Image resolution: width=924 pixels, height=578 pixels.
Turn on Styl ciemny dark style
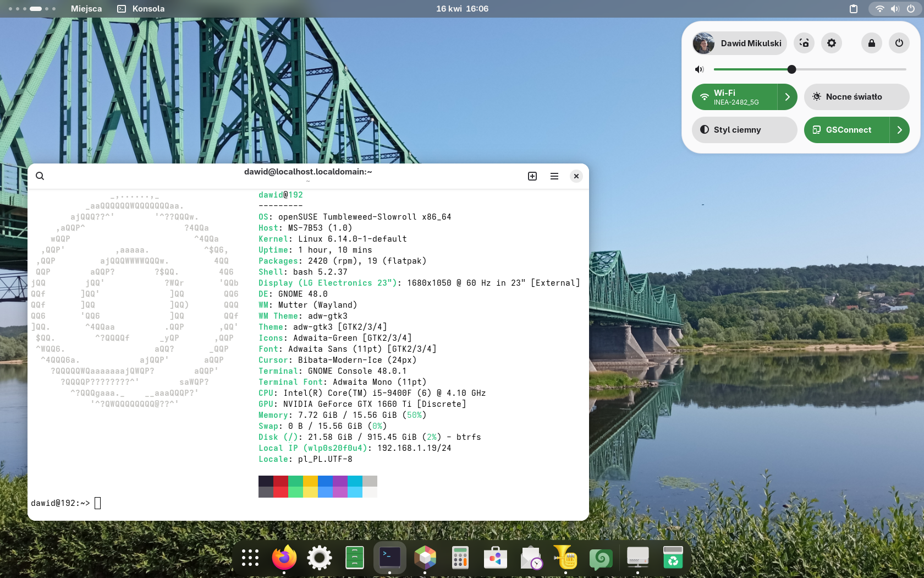[x=744, y=130]
